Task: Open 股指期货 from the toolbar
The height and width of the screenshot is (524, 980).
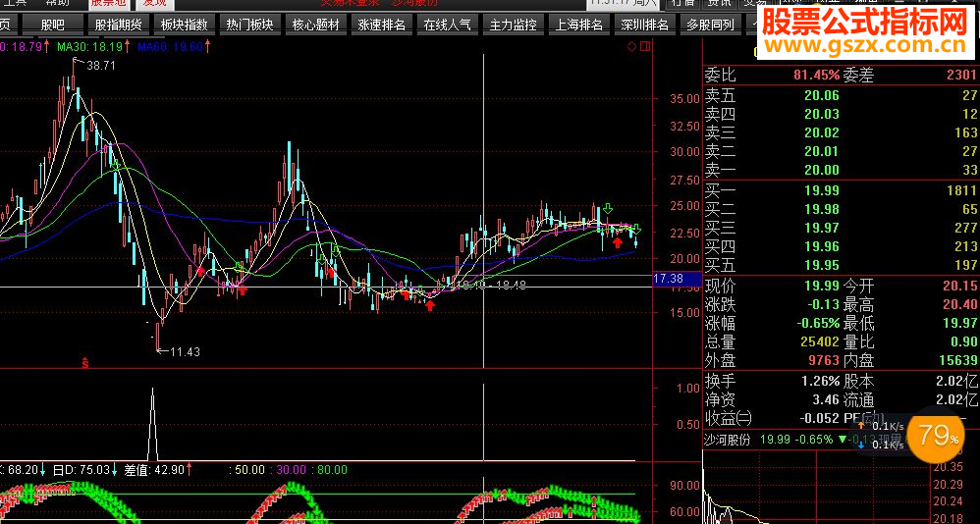Action: (x=118, y=25)
